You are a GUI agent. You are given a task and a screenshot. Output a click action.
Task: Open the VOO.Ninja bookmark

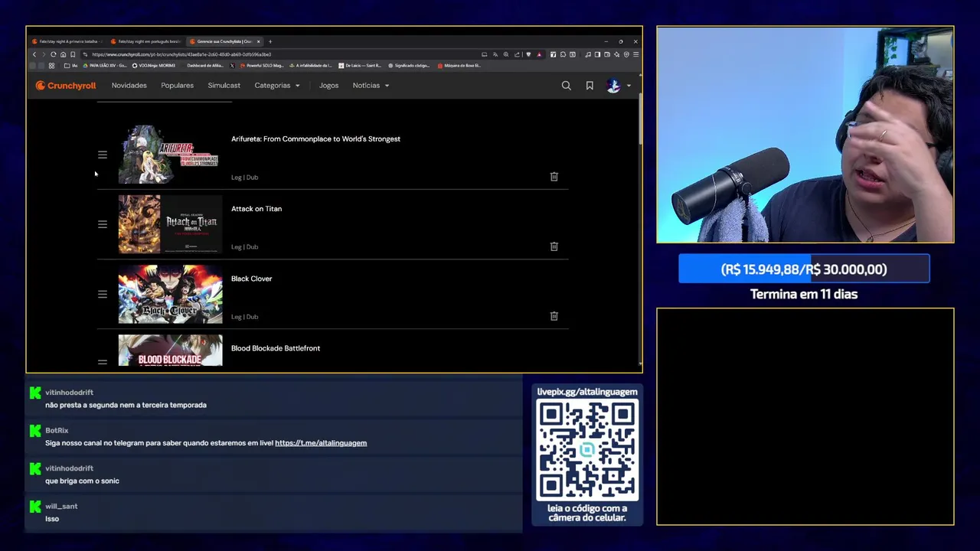(154, 66)
